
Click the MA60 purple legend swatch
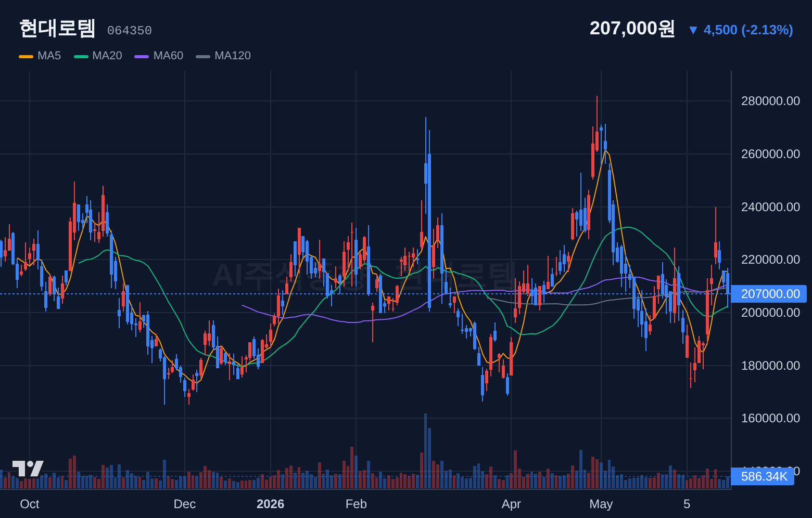[x=142, y=56]
